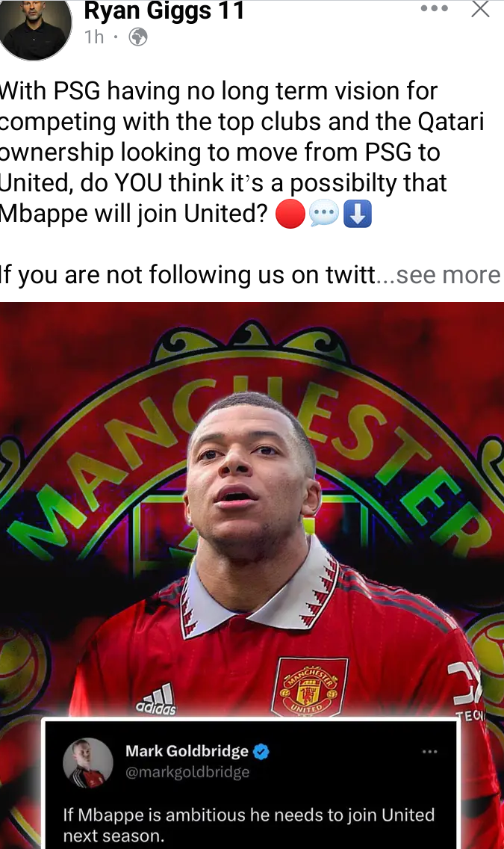Screen dimensions: 504x849
Task: Tap the blue down arrow emoji
Action: tap(358, 214)
